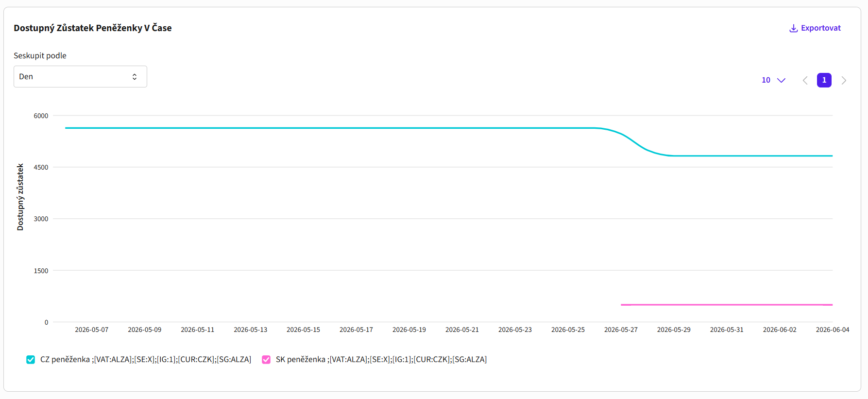Toggle CZ peněženka series checkbox
This screenshot has height=399, width=868.
tap(31, 360)
